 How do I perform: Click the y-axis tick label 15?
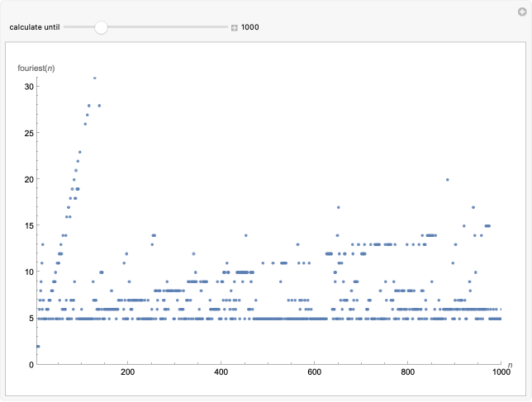click(28, 225)
